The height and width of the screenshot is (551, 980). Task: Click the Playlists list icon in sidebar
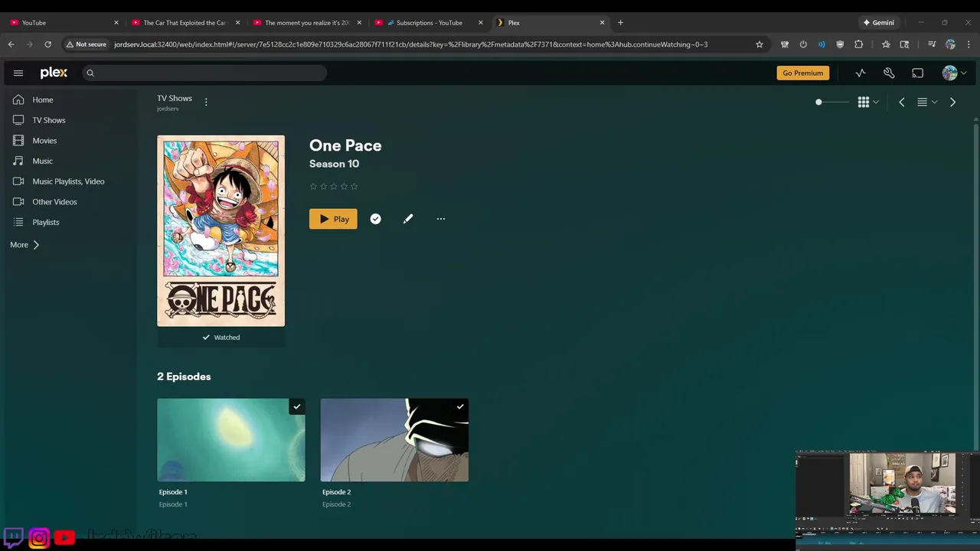(x=18, y=222)
